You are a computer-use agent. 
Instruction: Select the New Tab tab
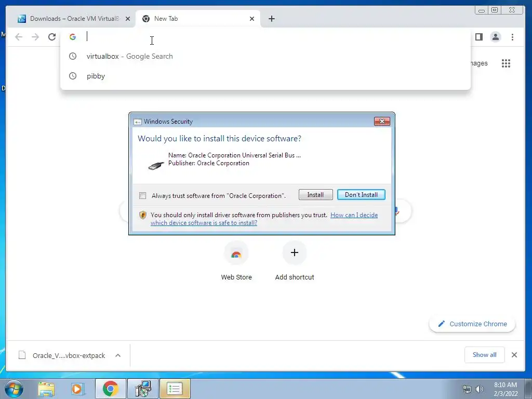coord(198,19)
